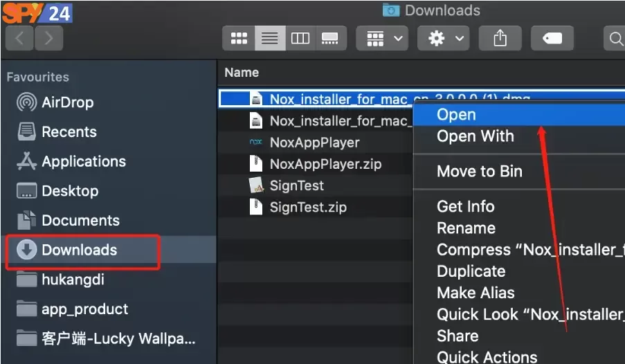Choose Open from the context menu
The image size is (625, 364).
pyautogui.click(x=520, y=114)
